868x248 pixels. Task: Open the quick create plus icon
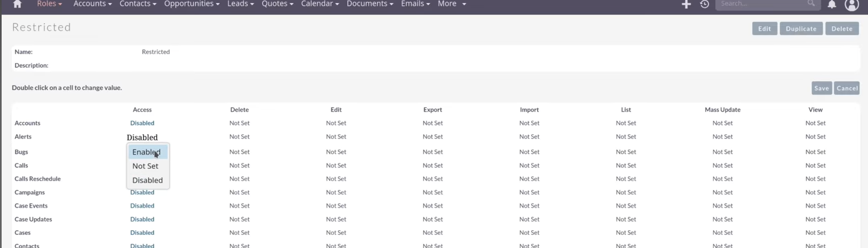[686, 4]
